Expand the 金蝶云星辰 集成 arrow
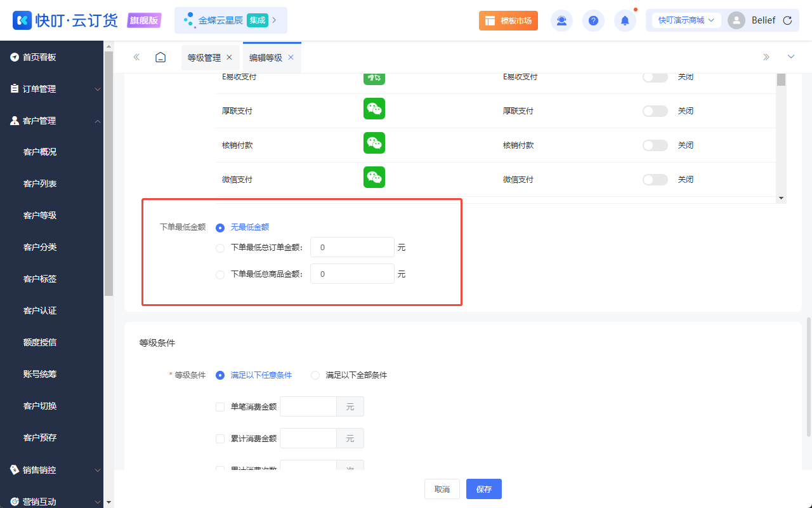 pyautogui.click(x=274, y=20)
